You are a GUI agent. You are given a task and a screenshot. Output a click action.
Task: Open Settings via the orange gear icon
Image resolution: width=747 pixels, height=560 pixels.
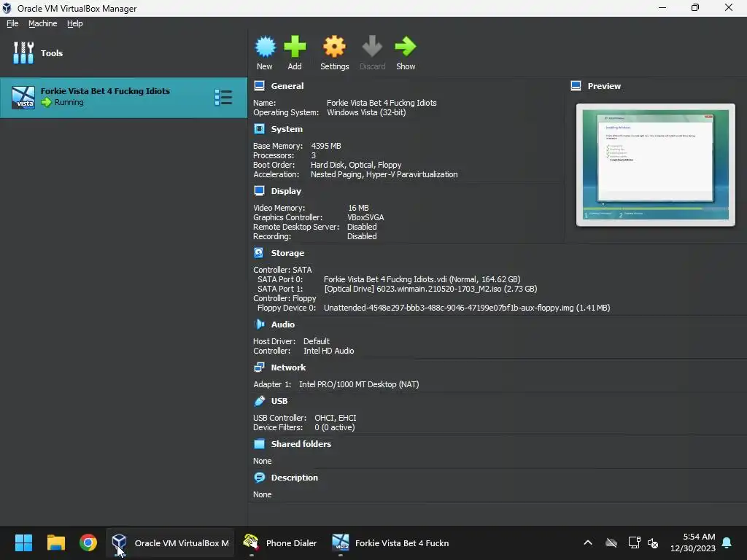pos(334,47)
